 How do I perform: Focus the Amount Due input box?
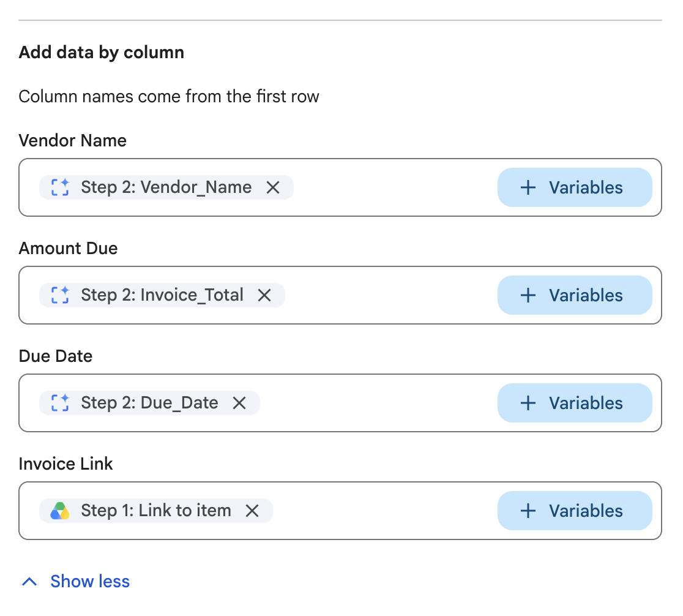click(x=340, y=295)
